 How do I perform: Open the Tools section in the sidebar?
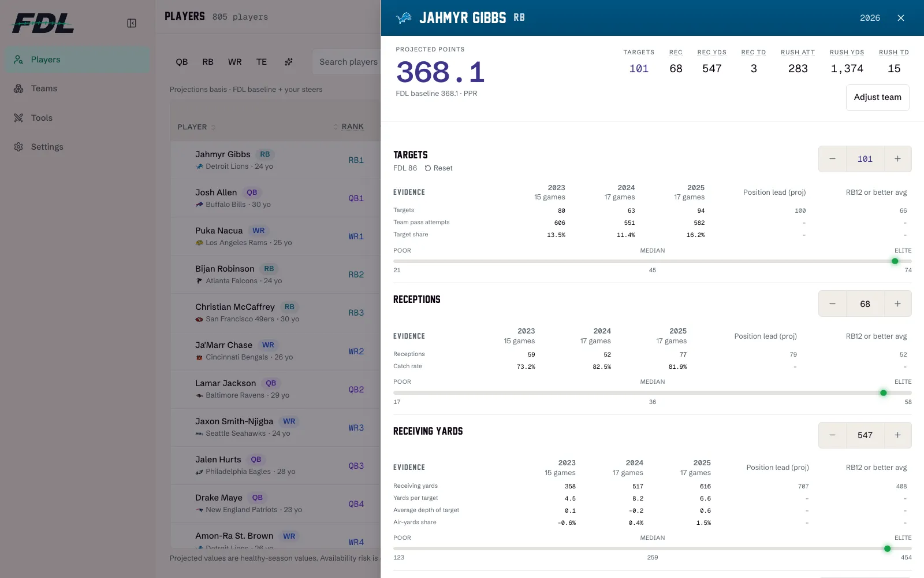tap(78, 118)
